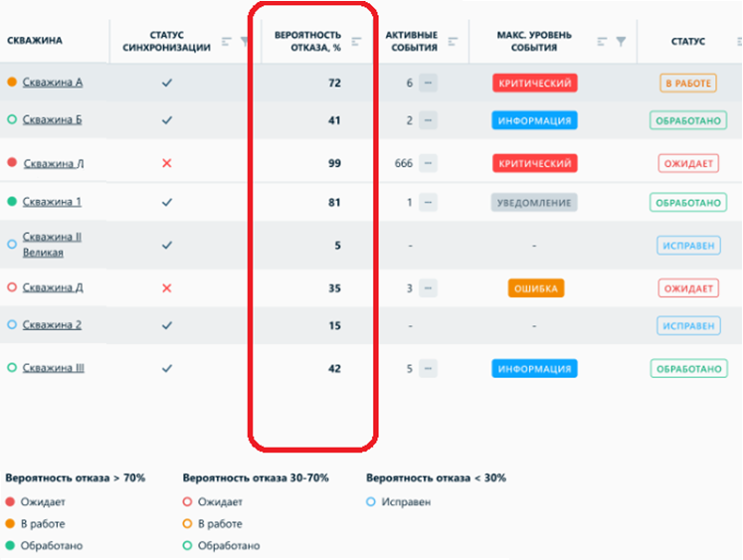
Task: Click sync checkmark for Скважина II Великая
Action: [167, 246]
